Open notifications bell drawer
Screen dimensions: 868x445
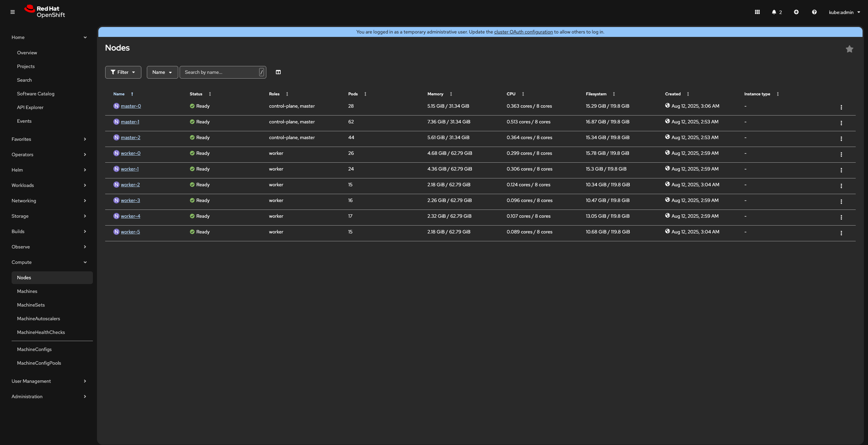tap(776, 12)
